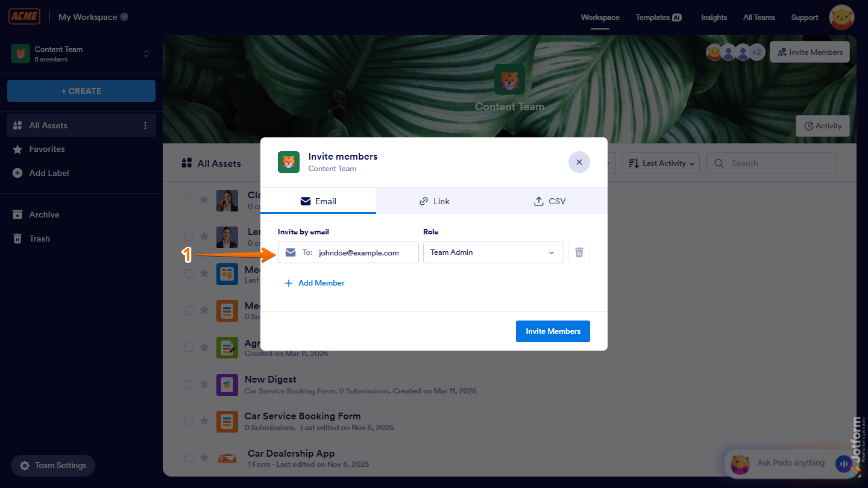Viewport: 868px width, 488px height.
Task: Go to Insights page
Action: tap(714, 17)
